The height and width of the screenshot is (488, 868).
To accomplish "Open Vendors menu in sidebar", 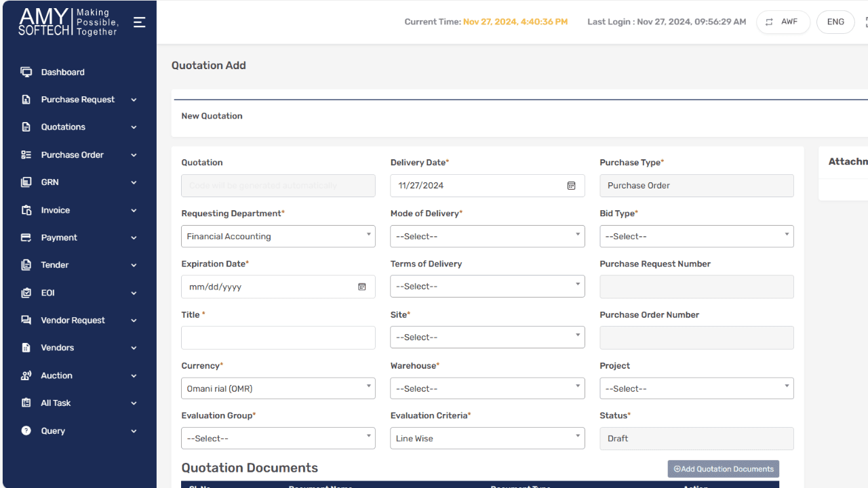I will 58,348.
